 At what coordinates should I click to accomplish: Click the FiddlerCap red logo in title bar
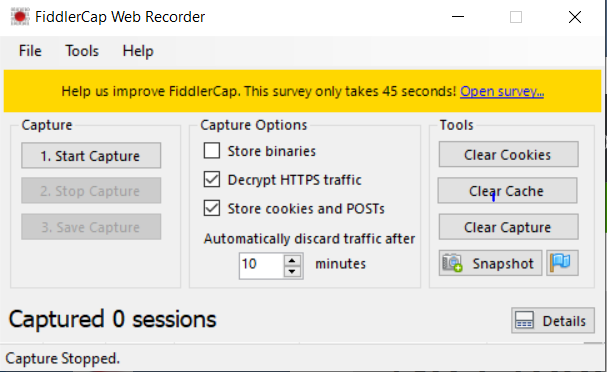coord(20,17)
